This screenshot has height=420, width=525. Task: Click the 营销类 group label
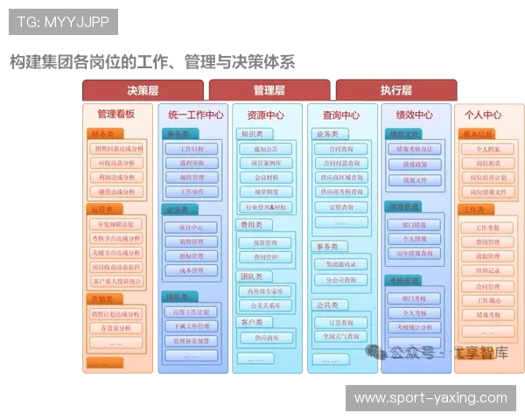(x=104, y=299)
